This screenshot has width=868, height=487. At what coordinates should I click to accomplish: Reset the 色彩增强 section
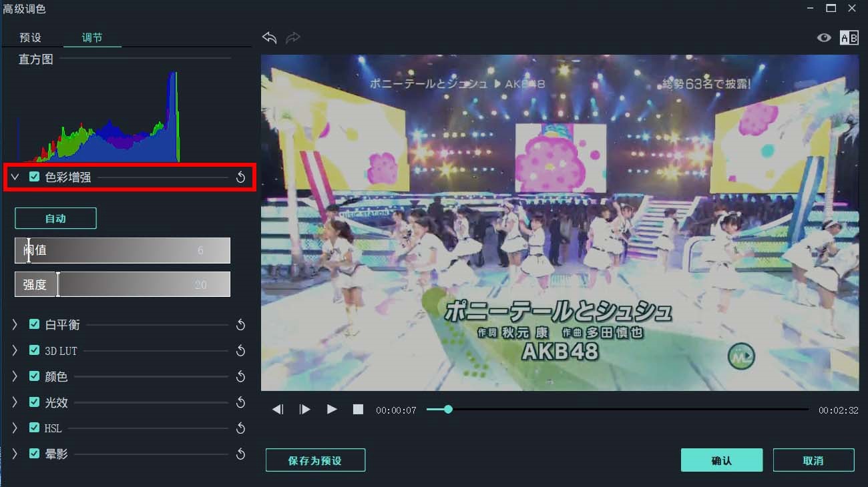pos(241,177)
